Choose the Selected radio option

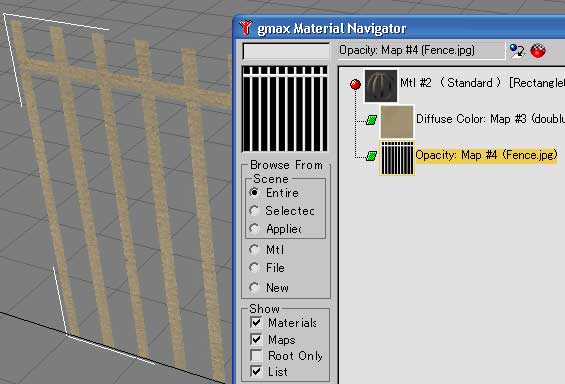click(x=254, y=210)
